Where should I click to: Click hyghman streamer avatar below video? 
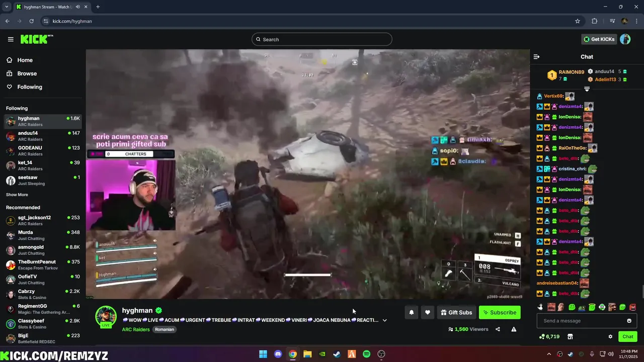(106, 316)
